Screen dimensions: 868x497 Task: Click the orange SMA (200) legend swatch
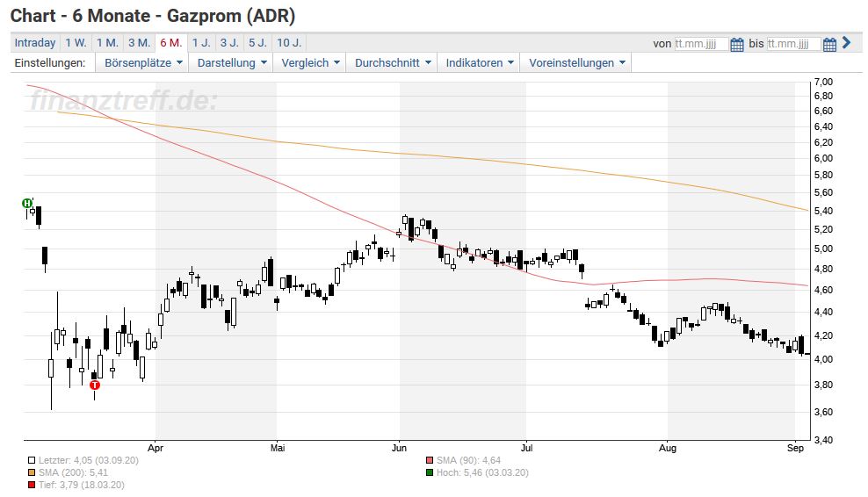pos(32,472)
